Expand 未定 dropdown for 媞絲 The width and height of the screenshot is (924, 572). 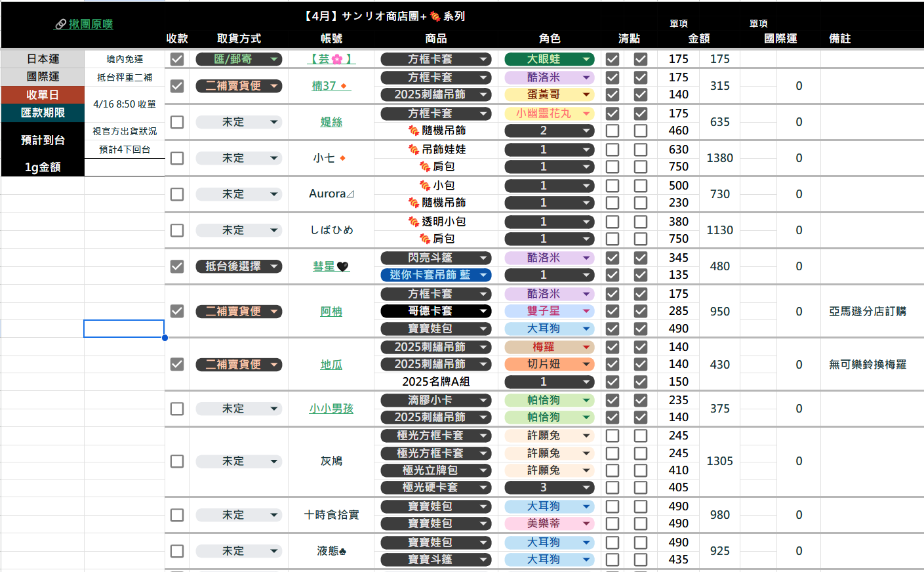click(239, 122)
